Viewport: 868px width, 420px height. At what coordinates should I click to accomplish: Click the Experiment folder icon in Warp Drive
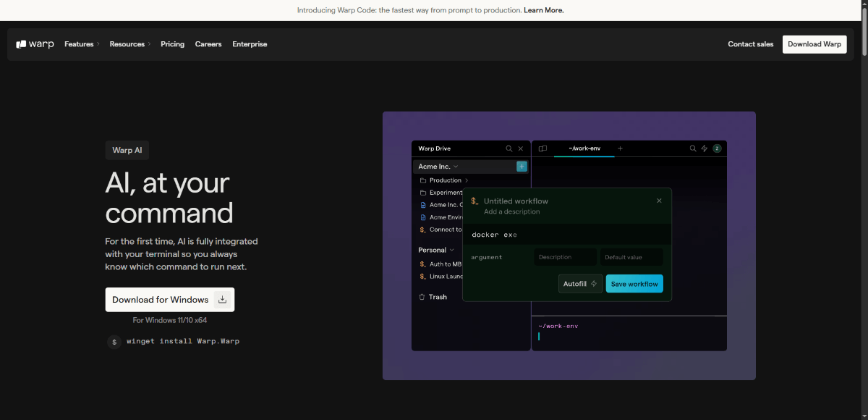(423, 193)
